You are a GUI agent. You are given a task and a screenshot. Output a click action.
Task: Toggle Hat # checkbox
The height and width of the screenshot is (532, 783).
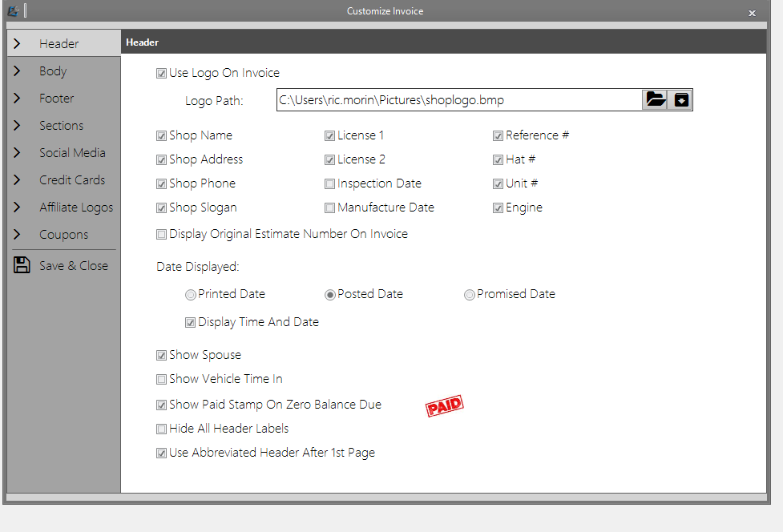(498, 159)
